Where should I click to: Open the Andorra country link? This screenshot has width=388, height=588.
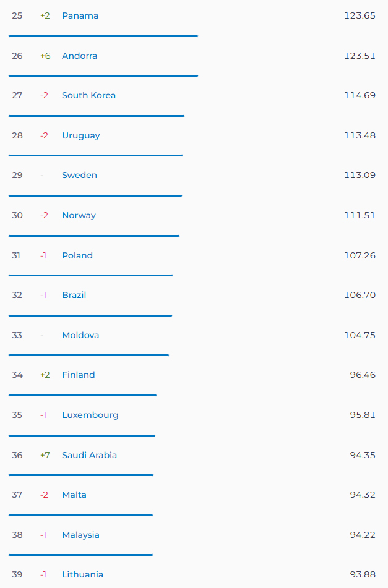pos(80,56)
